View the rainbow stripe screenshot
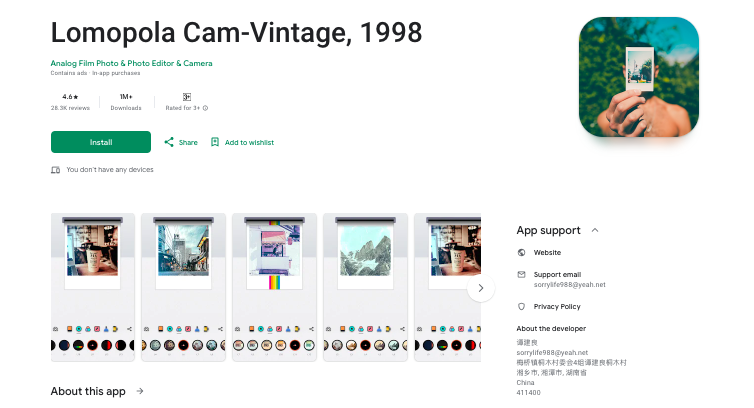754x408 pixels. pyautogui.click(x=275, y=287)
